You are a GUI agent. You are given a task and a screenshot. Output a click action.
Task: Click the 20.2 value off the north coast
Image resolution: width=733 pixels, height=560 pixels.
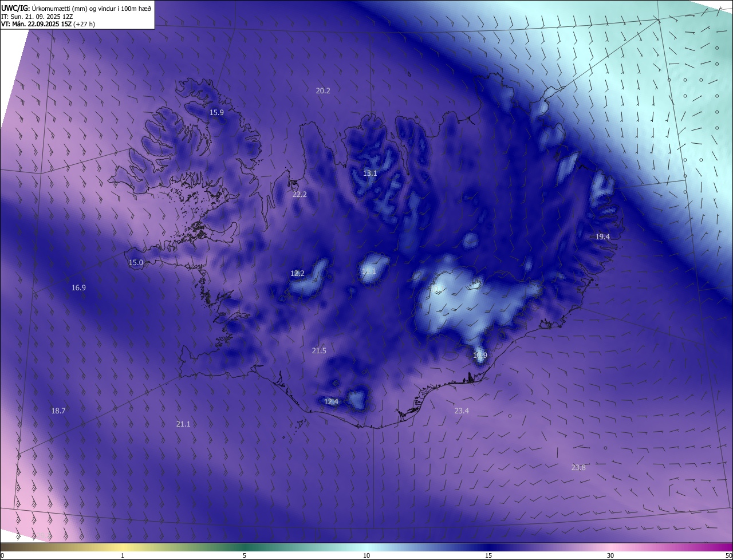323,90
